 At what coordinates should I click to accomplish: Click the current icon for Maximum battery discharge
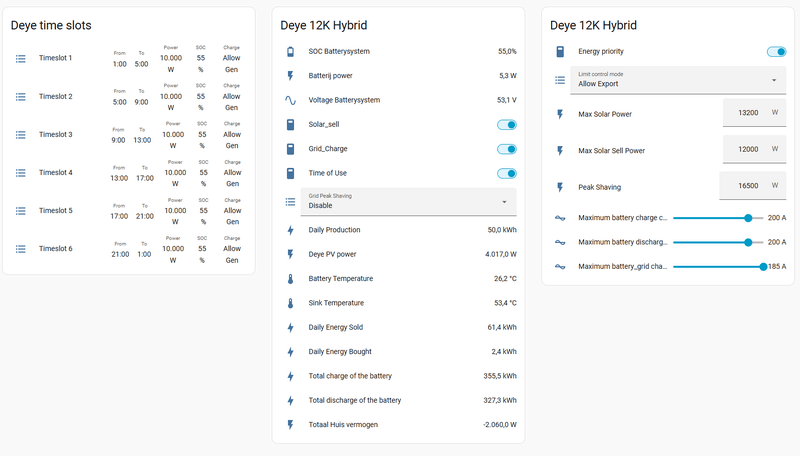click(560, 242)
